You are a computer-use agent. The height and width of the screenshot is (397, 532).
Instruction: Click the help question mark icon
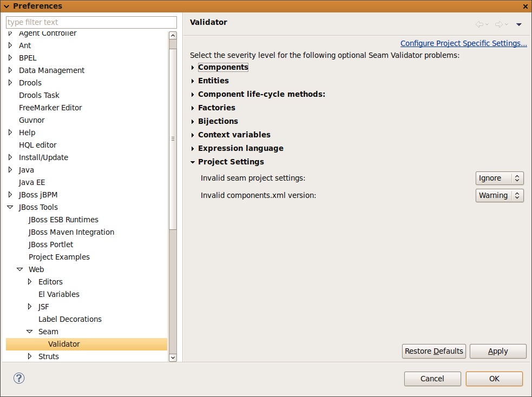(19, 378)
